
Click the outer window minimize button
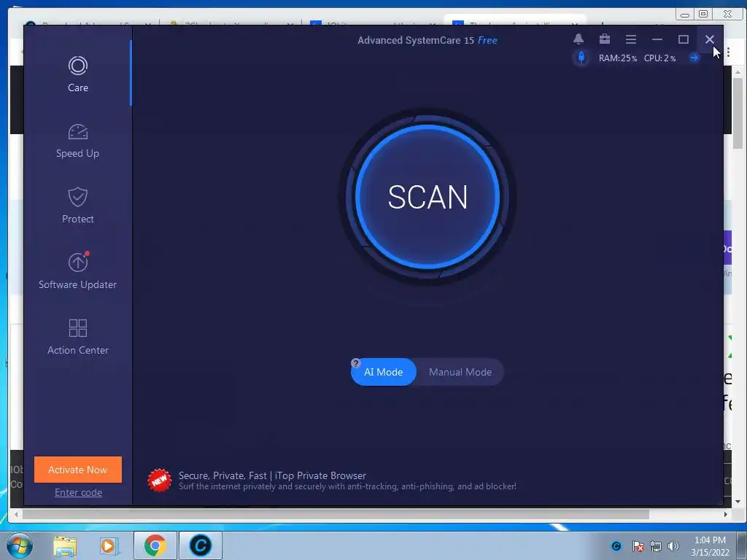point(685,14)
